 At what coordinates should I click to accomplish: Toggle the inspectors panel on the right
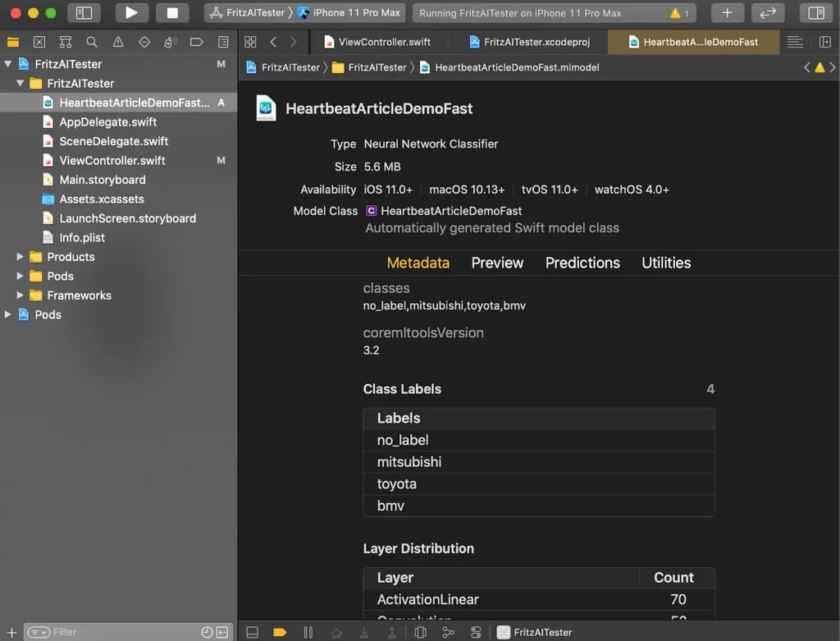tap(816, 13)
